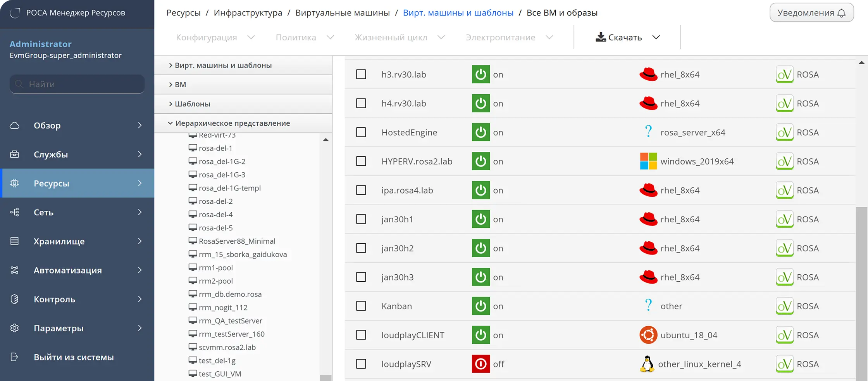Open the Скачать dropdown
The width and height of the screenshot is (868, 381).
point(627,37)
